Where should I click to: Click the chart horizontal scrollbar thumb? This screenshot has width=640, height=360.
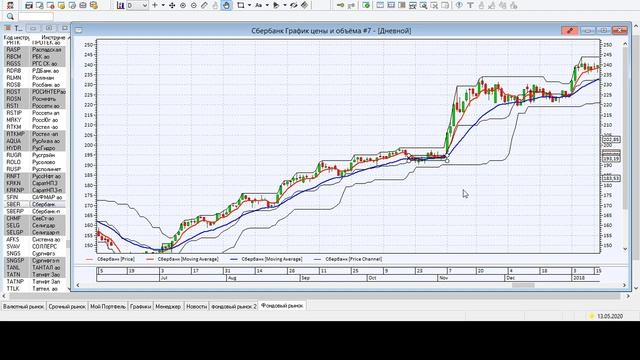[523, 285]
